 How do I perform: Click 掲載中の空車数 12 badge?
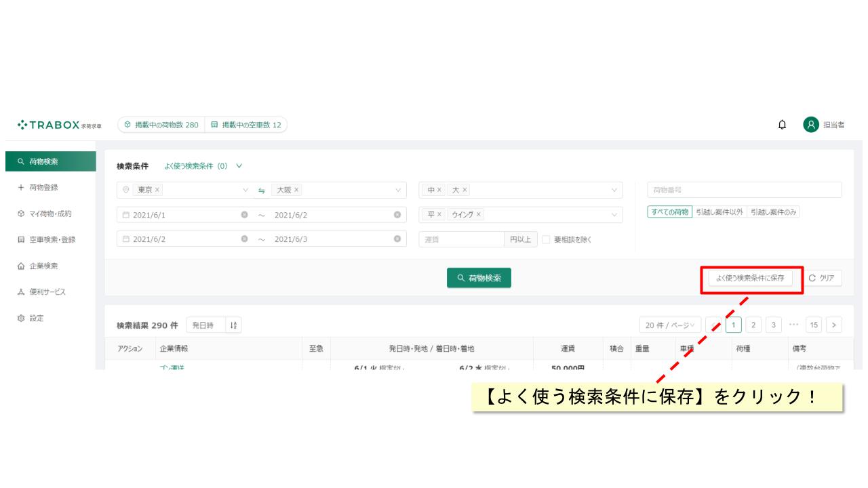[245, 125]
